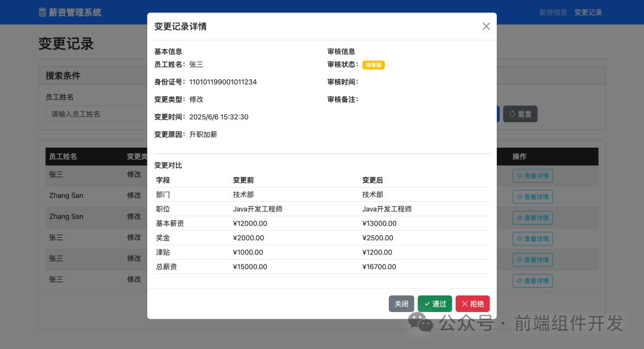This screenshot has width=644, height=349.
Task: Click the 重置 button in background page
Action: (521, 114)
